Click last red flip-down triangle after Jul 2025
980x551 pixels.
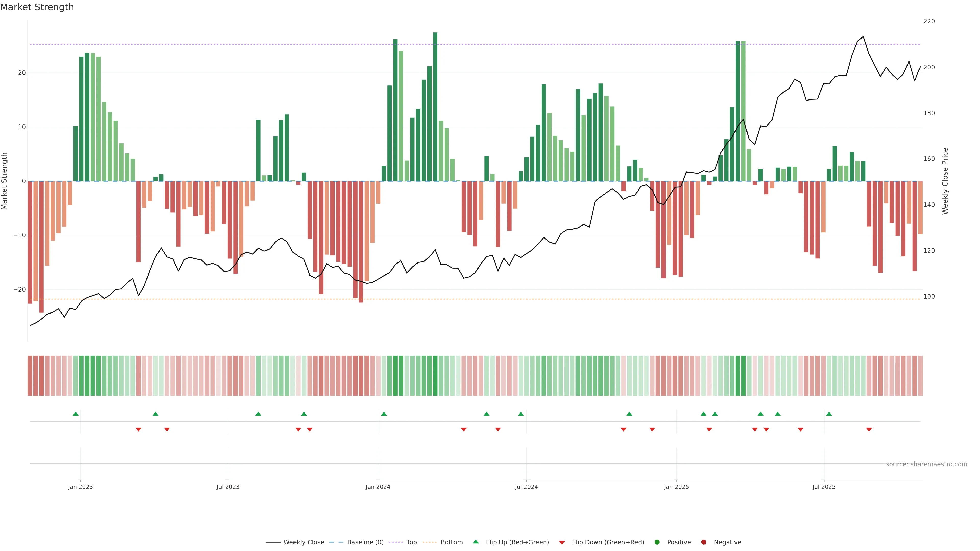869,429
